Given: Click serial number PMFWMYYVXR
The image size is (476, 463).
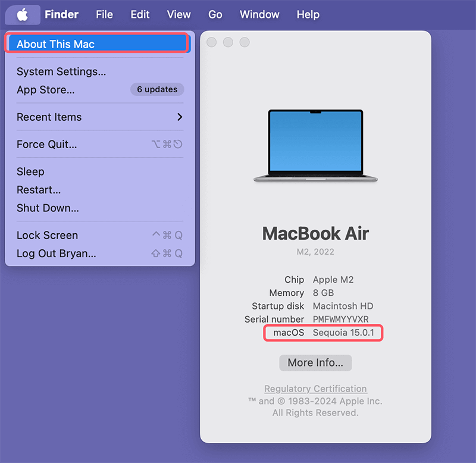Looking at the screenshot, I should (340, 320).
